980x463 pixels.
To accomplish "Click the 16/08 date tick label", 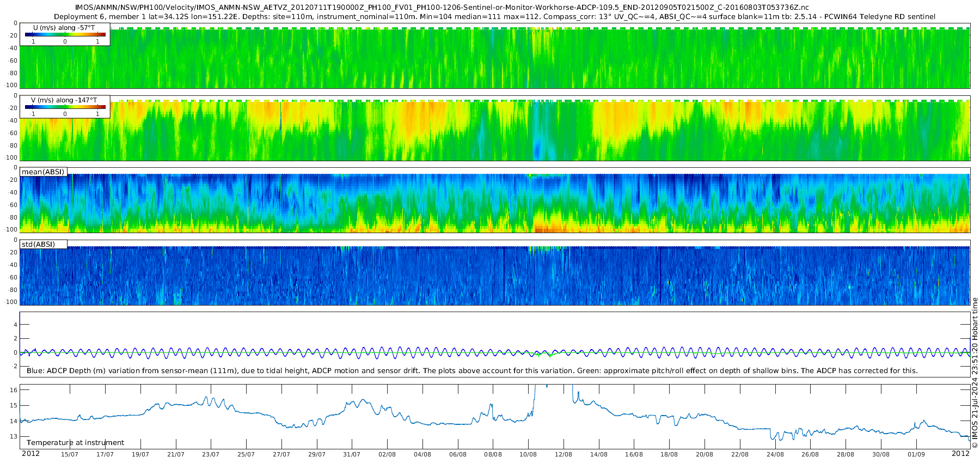I will tap(634, 454).
